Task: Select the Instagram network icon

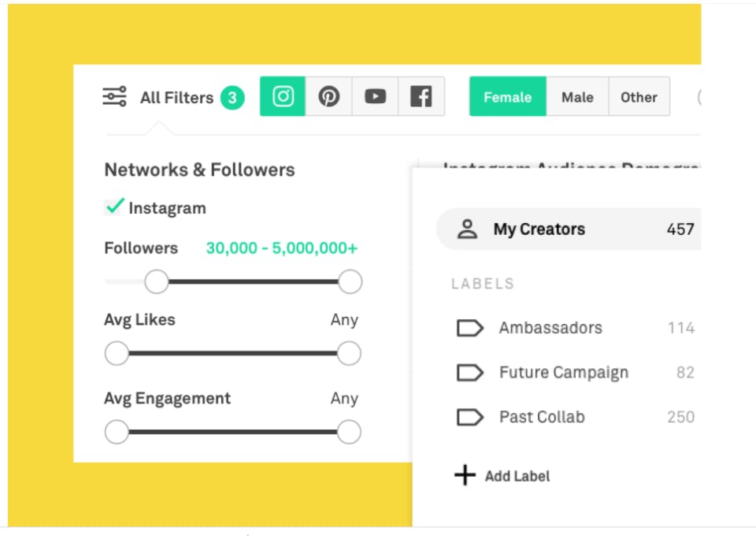Action: [283, 97]
